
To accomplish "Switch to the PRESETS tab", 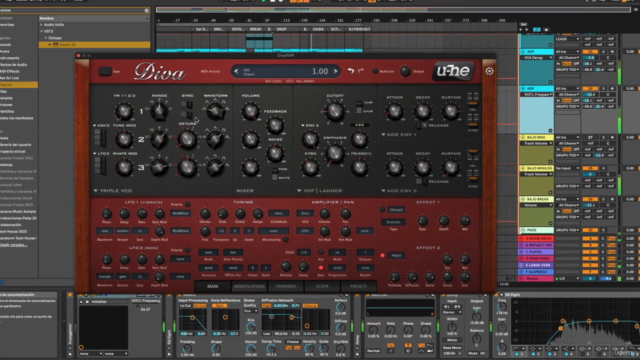I will click(x=358, y=287).
